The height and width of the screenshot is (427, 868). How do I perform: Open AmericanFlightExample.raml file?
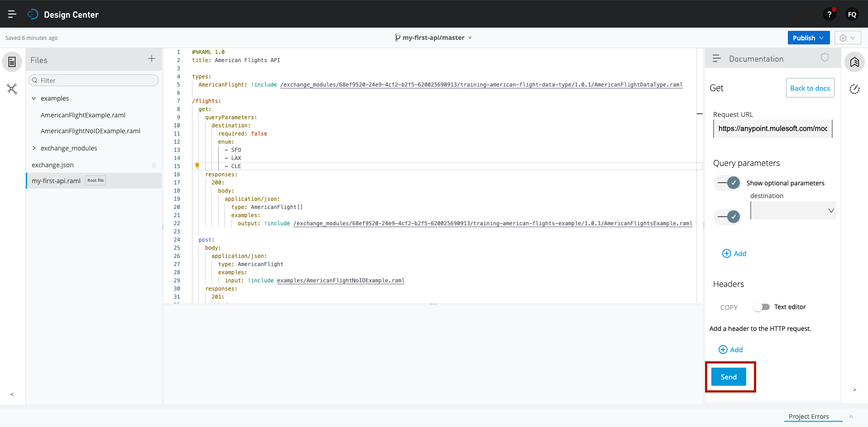click(83, 115)
